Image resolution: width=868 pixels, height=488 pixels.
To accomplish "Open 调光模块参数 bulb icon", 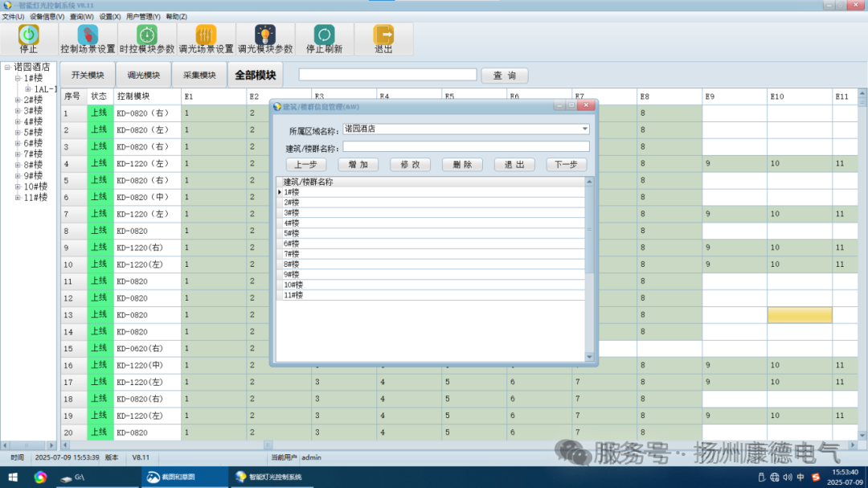I will (x=265, y=35).
